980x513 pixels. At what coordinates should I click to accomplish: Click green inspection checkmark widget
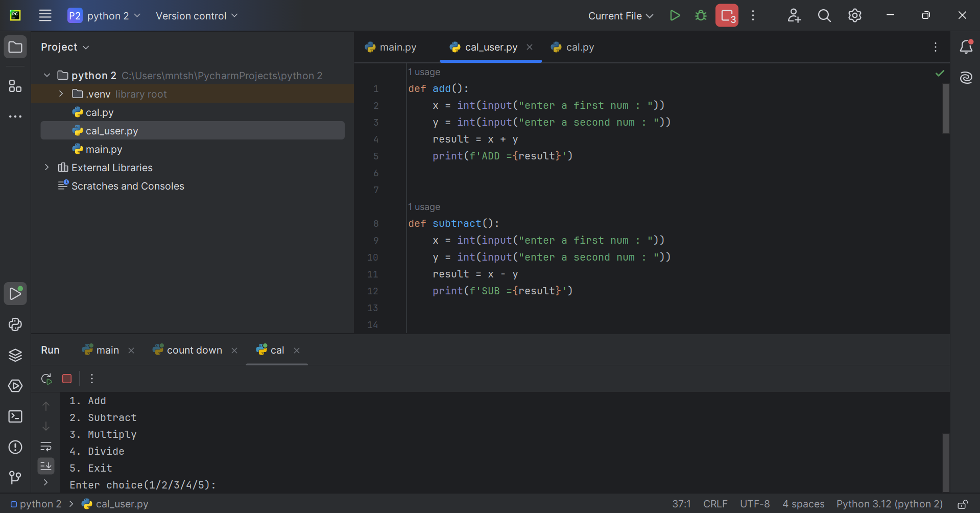tap(940, 73)
